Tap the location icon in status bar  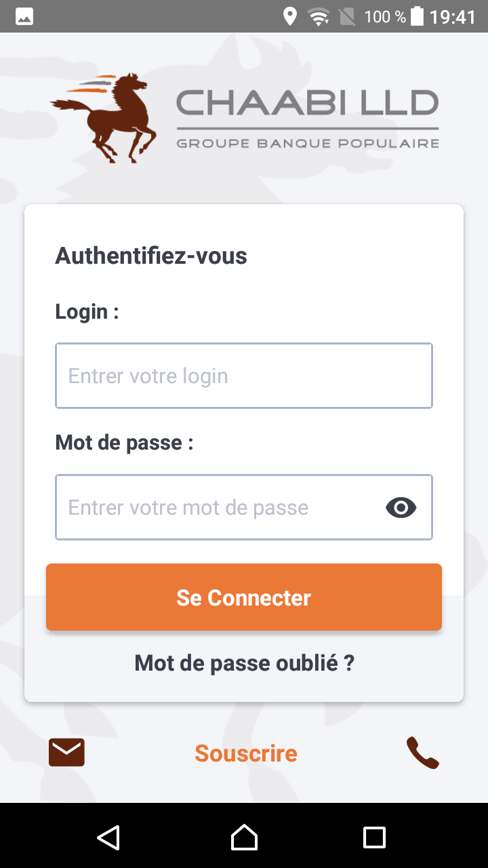(290, 16)
